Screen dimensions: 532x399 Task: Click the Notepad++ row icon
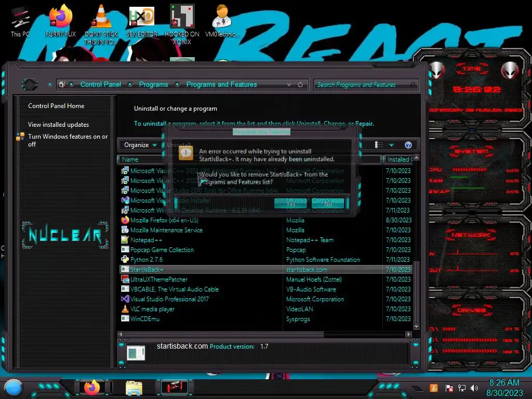[x=125, y=240]
